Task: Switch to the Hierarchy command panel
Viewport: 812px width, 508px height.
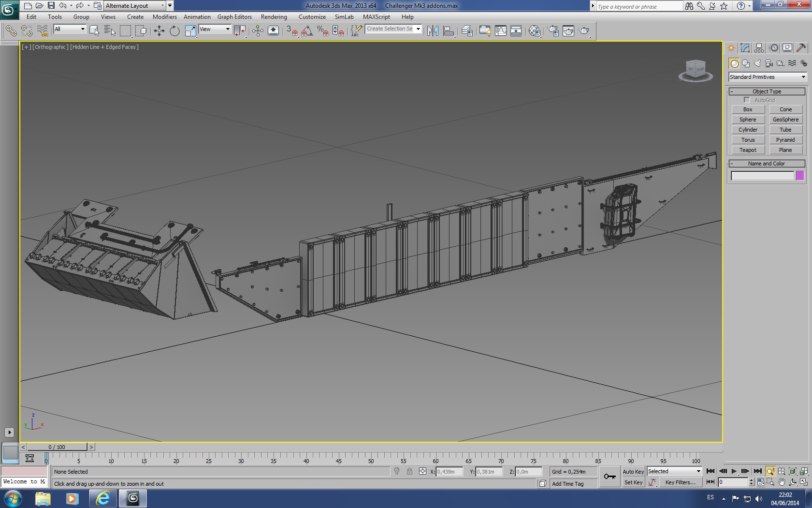Action: [759, 48]
